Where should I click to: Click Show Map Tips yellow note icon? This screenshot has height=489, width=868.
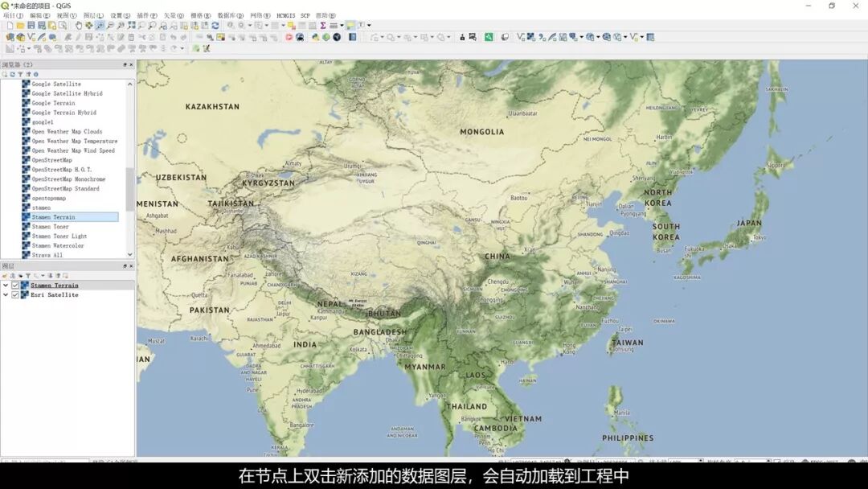350,26
